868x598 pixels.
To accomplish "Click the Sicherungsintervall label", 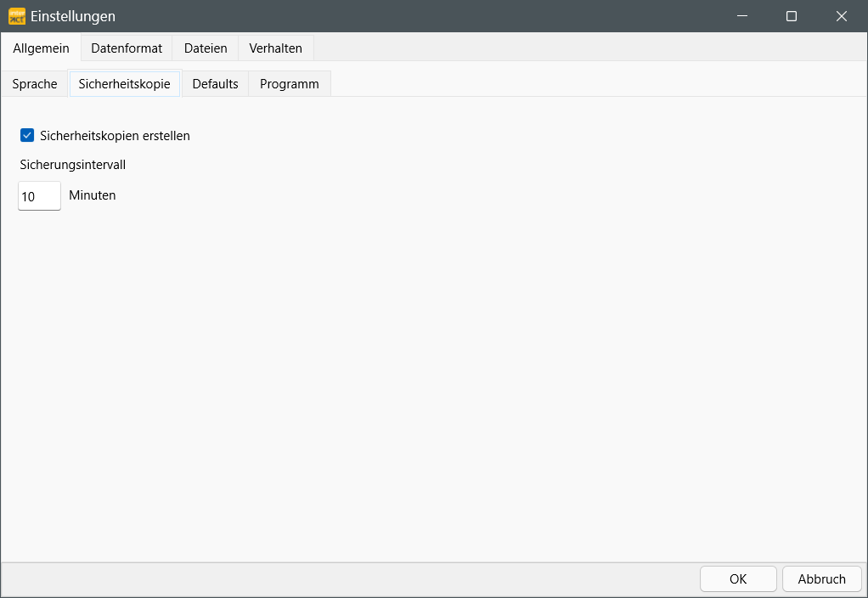I will coord(72,165).
